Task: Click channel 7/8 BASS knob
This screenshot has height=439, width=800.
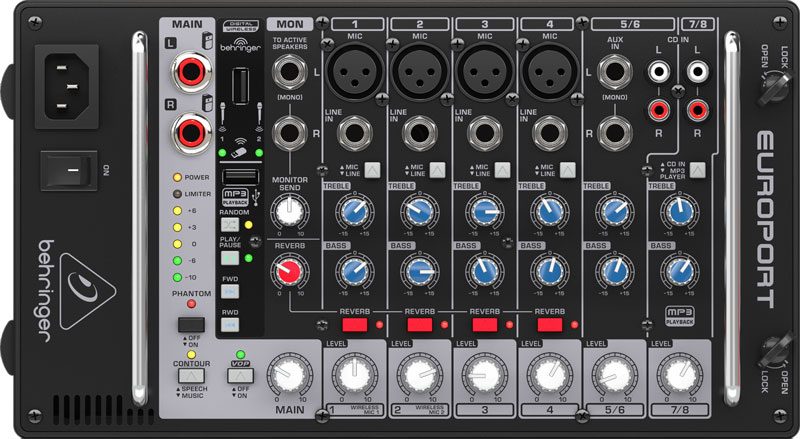Action: coord(680,271)
